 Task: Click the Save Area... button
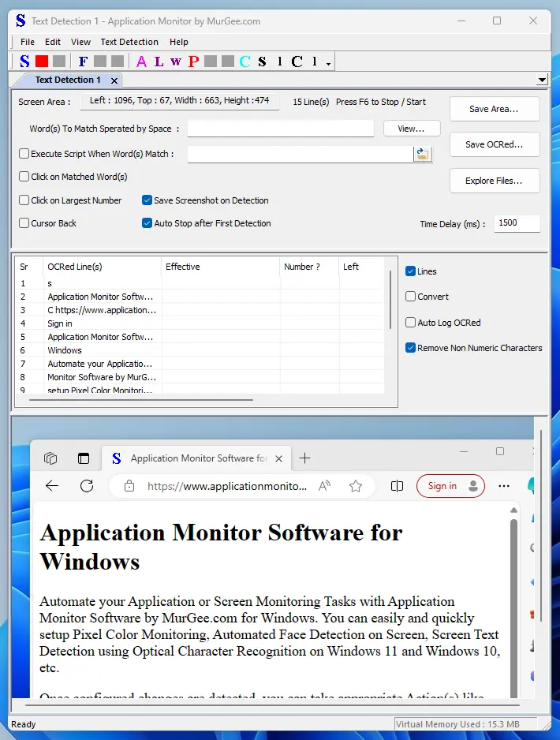click(x=494, y=109)
